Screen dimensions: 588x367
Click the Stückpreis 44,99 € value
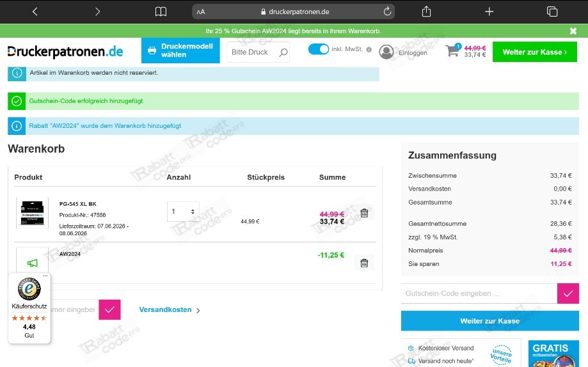click(250, 222)
